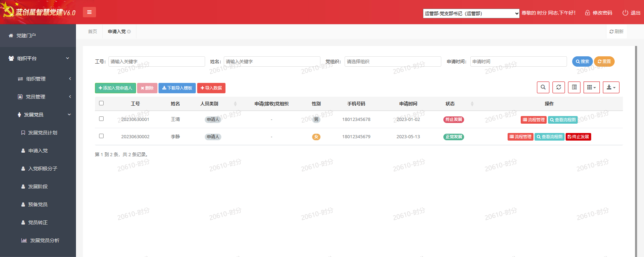Viewport: 644px width, 257px height.
Task: Click the 刷新 refresh icon at top right
Action: point(612,31)
